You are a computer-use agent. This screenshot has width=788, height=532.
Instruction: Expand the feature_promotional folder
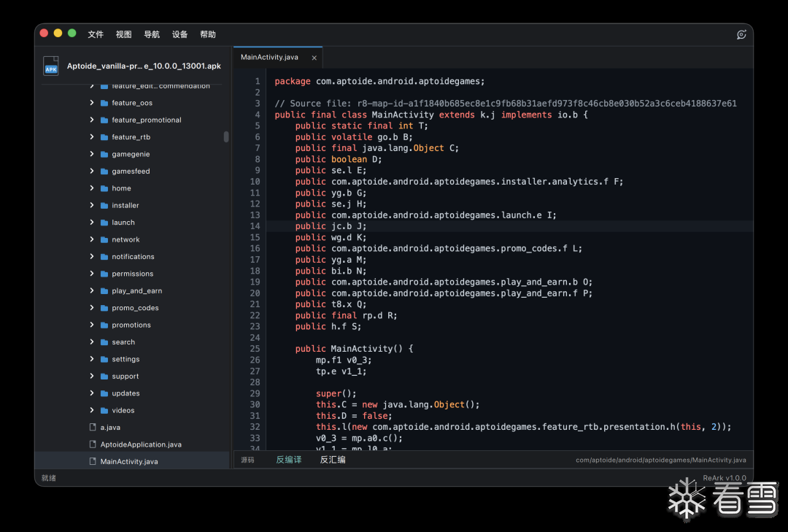coord(91,120)
